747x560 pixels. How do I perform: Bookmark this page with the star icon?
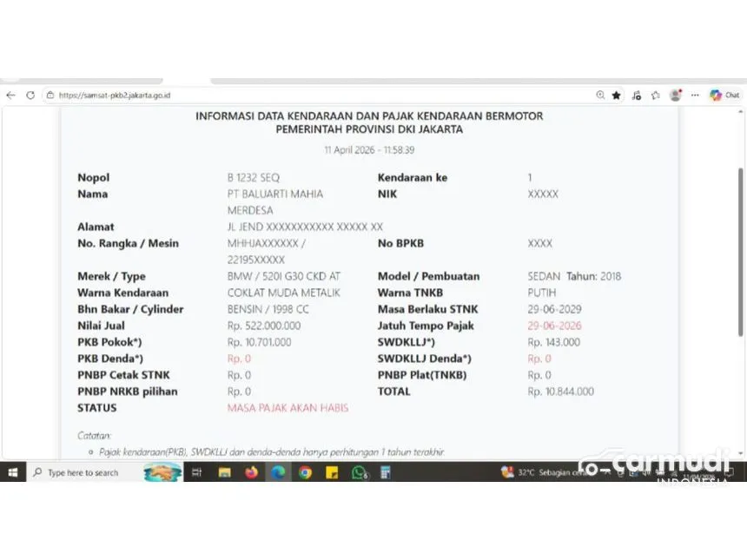[617, 96]
